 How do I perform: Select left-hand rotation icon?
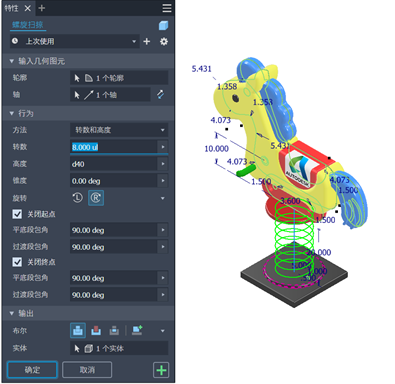78,198
